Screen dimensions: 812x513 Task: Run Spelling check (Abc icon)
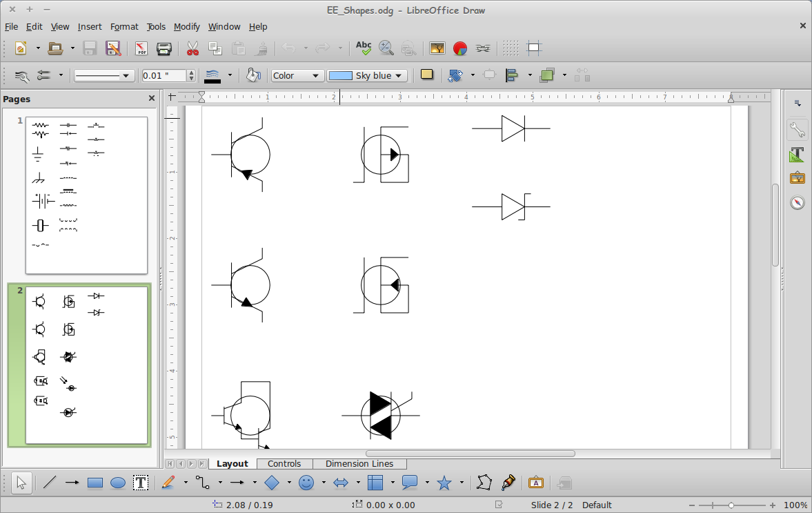(364, 48)
